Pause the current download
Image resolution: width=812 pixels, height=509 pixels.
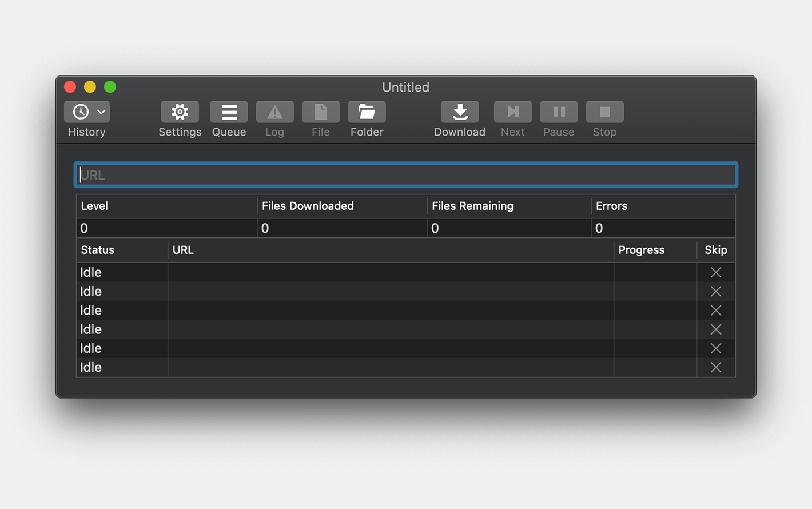click(x=559, y=112)
